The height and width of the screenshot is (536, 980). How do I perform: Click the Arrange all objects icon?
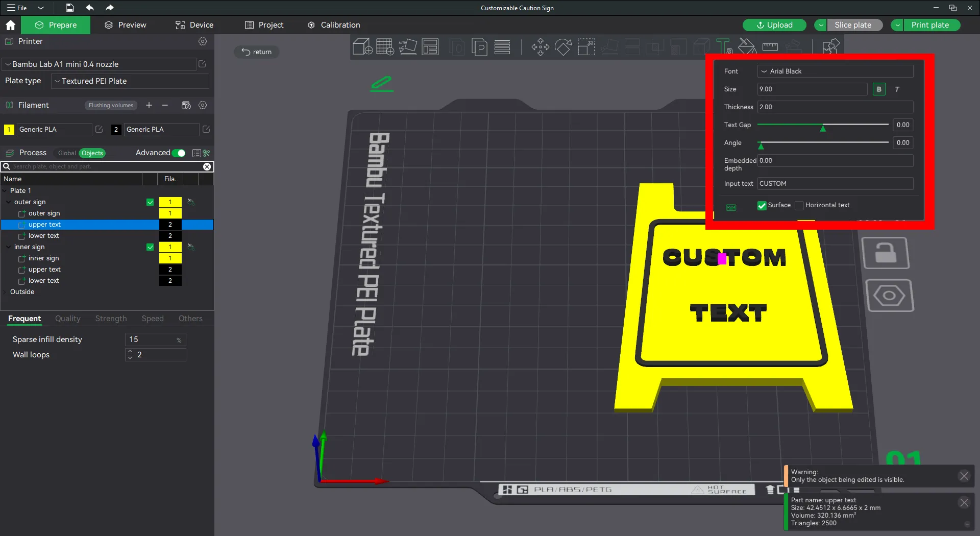(x=430, y=47)
